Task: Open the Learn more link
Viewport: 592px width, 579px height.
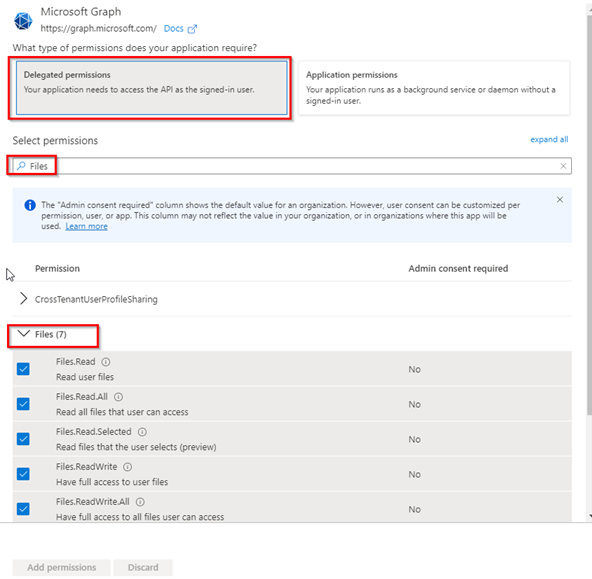Action: tap(86, 226)
